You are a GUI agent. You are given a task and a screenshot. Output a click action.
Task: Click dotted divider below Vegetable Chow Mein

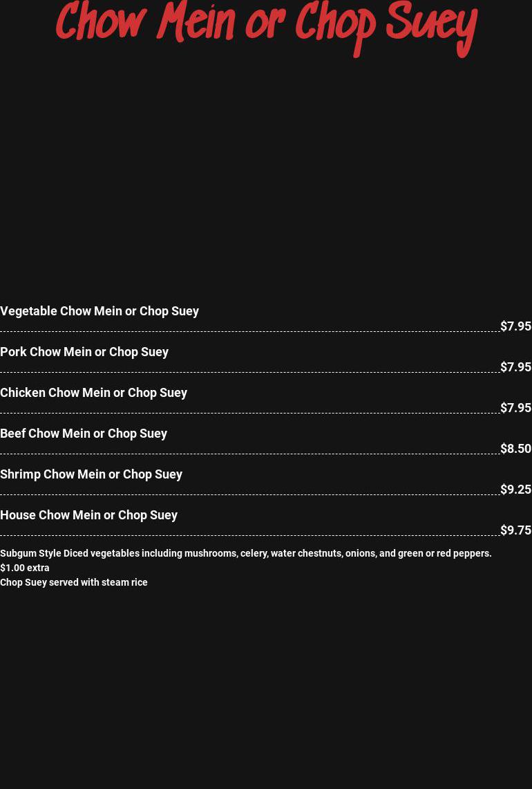point(249,332)
